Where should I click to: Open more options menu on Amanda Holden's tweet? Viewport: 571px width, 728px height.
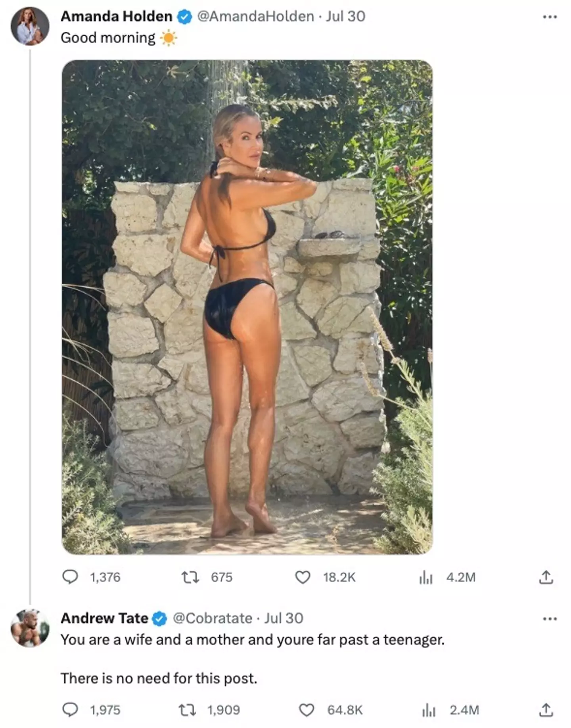(x=550, y=17)
